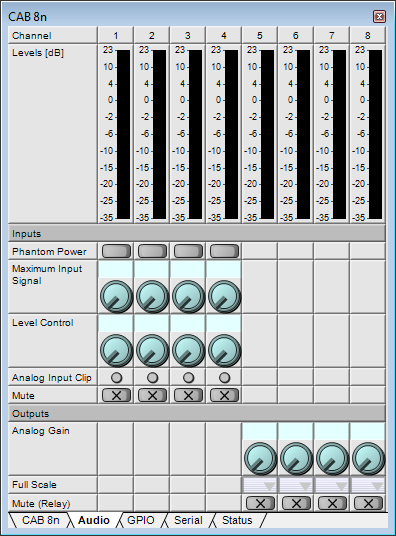Click Analog Gain value field channel 5
This screenshot has height=536, width=396.
(x=260, y=431)
